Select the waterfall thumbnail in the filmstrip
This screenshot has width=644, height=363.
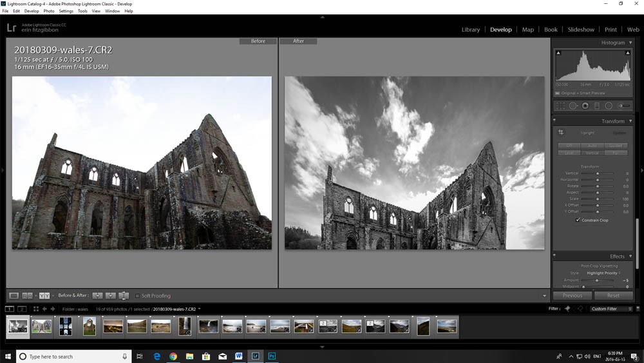click(x=185, y=326)
